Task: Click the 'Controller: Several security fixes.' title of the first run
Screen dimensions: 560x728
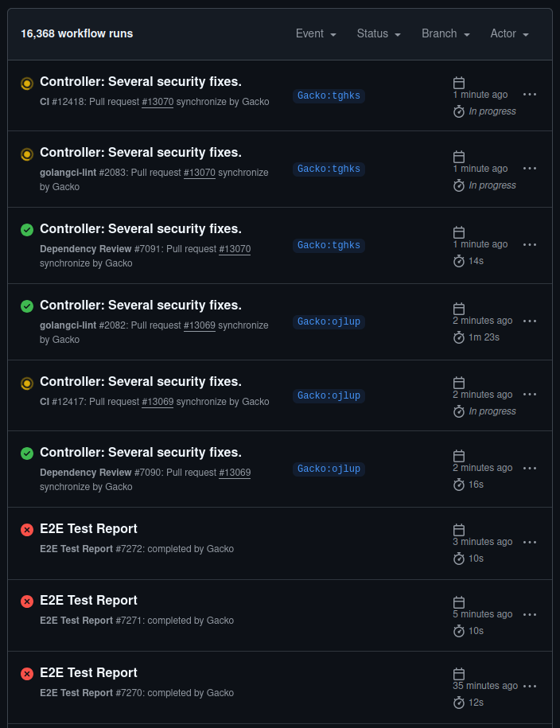Action: click(x=140, y=81)
